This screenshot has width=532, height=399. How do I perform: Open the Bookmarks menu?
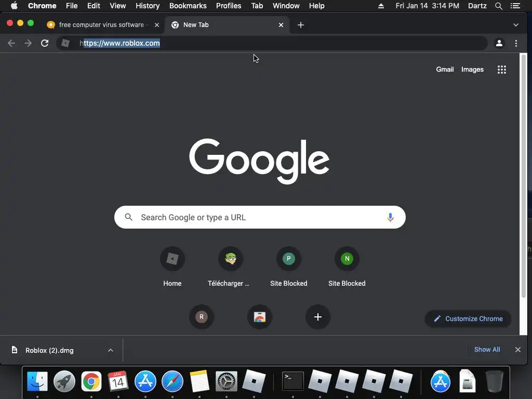pyautogui.click(x=188, y=6)
